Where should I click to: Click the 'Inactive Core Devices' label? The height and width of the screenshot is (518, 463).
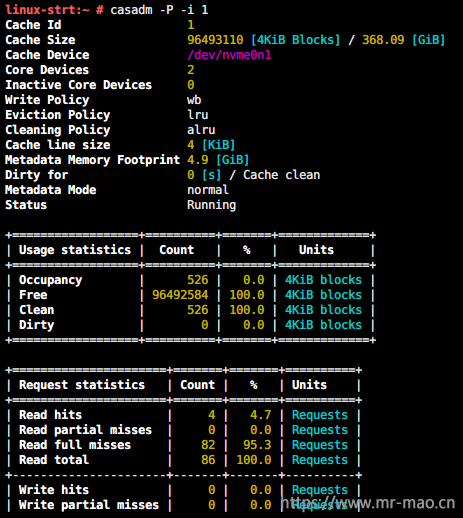click(79, 85)
